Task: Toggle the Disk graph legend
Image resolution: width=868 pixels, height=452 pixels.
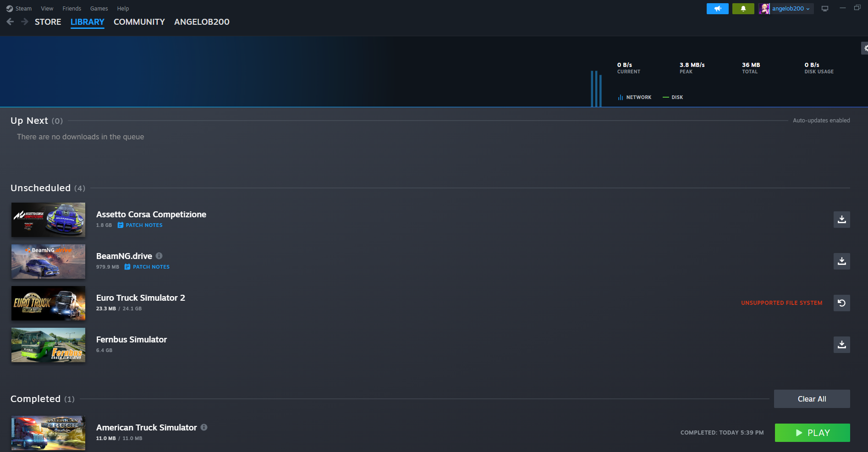Action: pos(673,97)
